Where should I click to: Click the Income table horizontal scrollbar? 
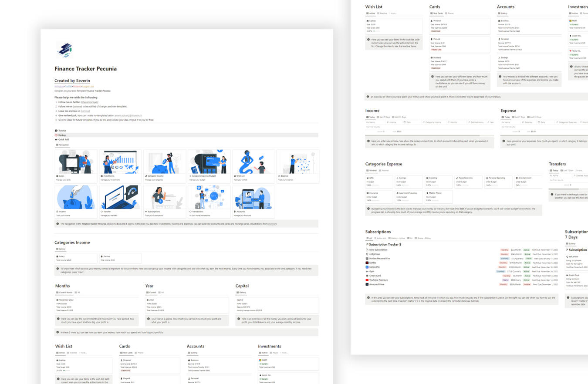coord(422,136)
